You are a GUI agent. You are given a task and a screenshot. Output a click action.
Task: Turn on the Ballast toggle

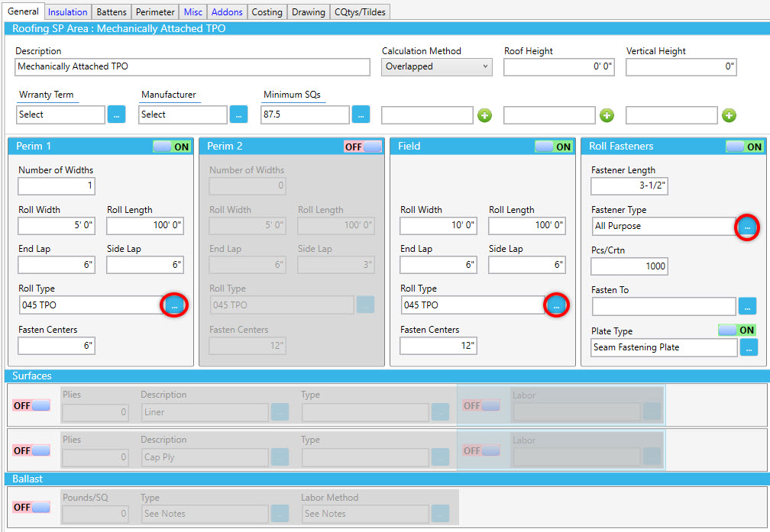point(31,508)
